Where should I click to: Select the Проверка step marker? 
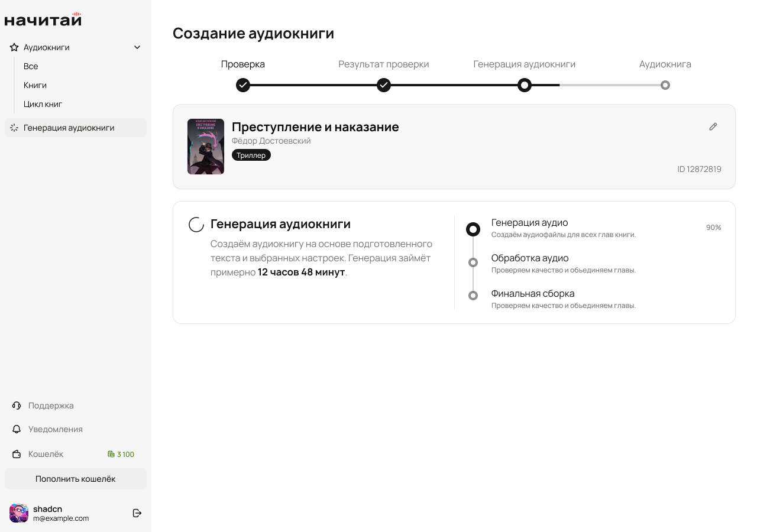pos(243,85)
